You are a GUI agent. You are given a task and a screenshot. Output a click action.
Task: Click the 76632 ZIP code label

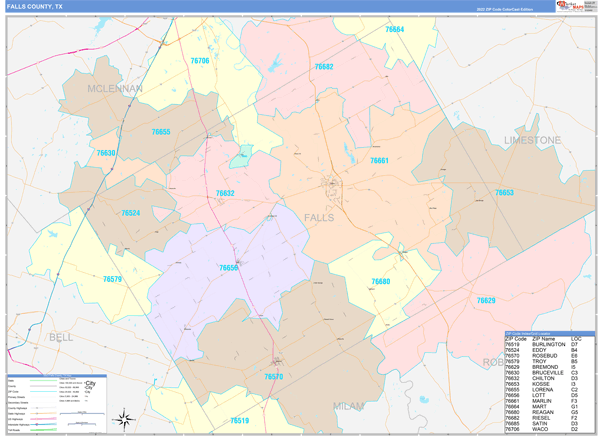point(225,193)
